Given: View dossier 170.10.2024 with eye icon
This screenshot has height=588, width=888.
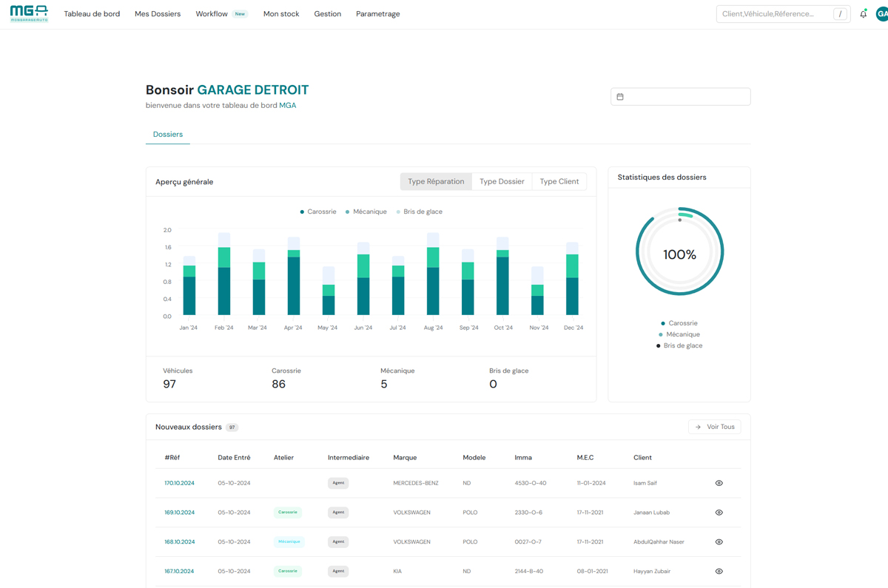Looking at the screenshot, I should coord(719,483).
